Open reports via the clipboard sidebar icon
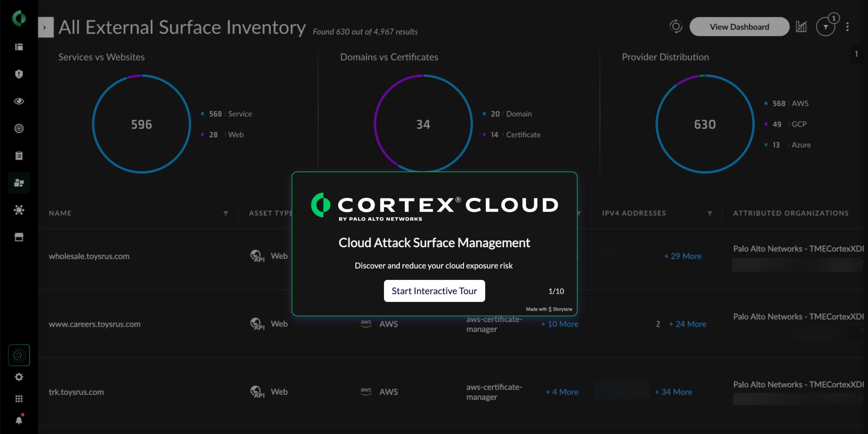This screenshot has width=868, height=434. 19,155
